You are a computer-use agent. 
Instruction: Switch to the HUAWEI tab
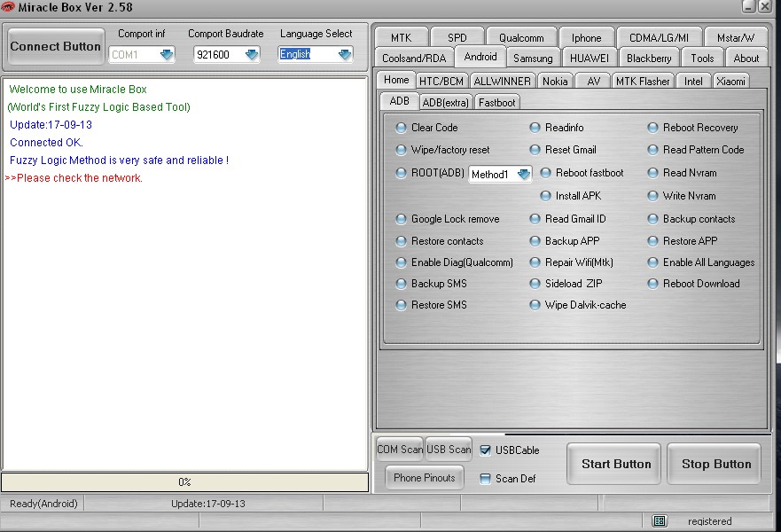(590, 59)
